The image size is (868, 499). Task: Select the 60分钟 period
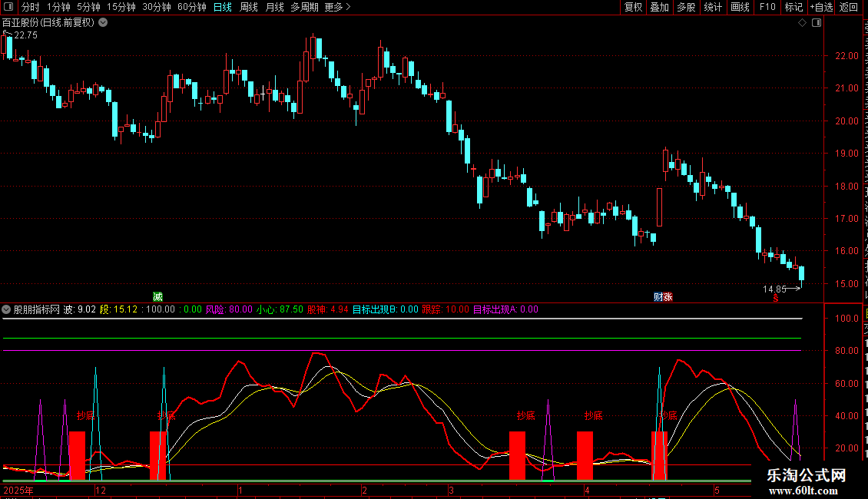[x=191, y=7]
